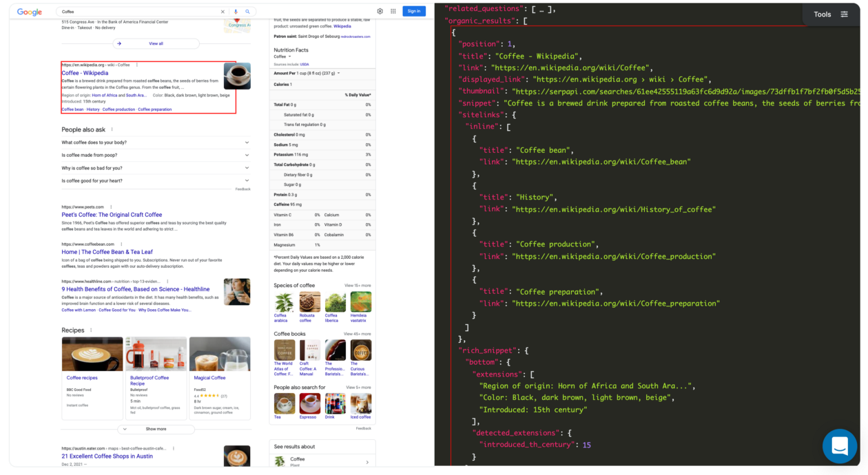Viewport: 868px width, 475px height.
Task: Click the Google logo
Action: pyautogui.click(x=30, y=12)
